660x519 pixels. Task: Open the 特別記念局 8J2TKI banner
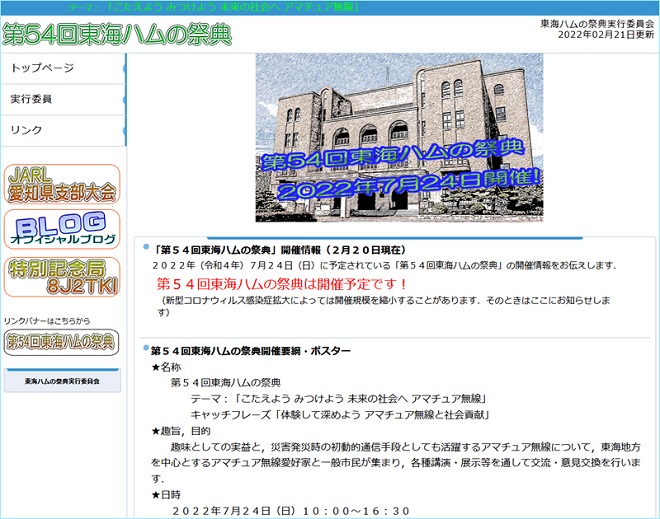(62, 277)
